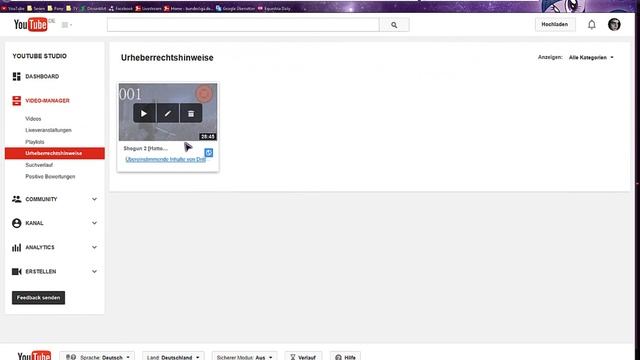Image resolution: width=640 pixels, height=360 pixels.
Task: Click the Kanal account icon
Action: (16, 223)
